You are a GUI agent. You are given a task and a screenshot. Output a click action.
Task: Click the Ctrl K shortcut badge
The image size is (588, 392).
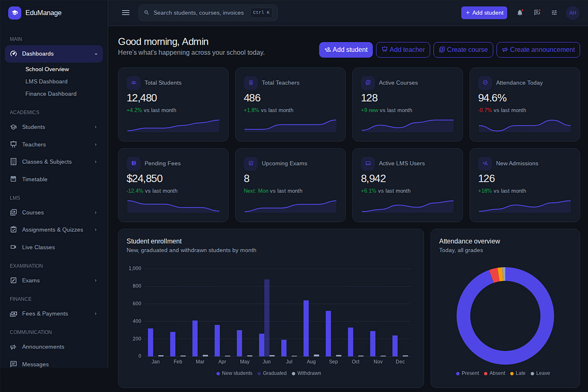[261, 13]
